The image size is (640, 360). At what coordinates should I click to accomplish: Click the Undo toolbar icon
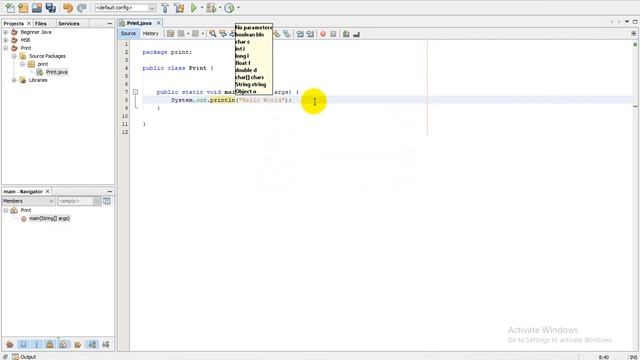[68, 7]
